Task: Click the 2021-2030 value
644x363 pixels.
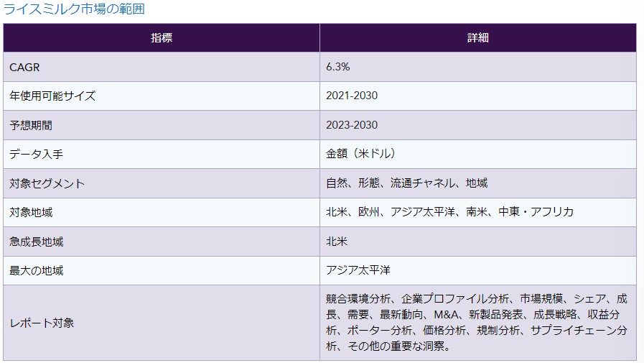Action: pyautogui.click(x=352, y=96)
